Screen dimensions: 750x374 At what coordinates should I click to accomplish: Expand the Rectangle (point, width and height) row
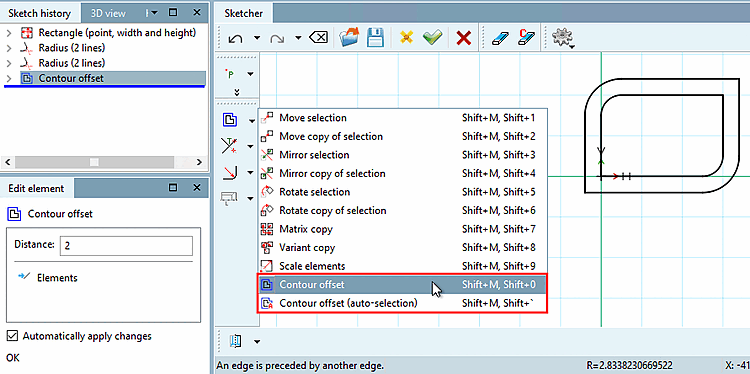pos(9,33)
